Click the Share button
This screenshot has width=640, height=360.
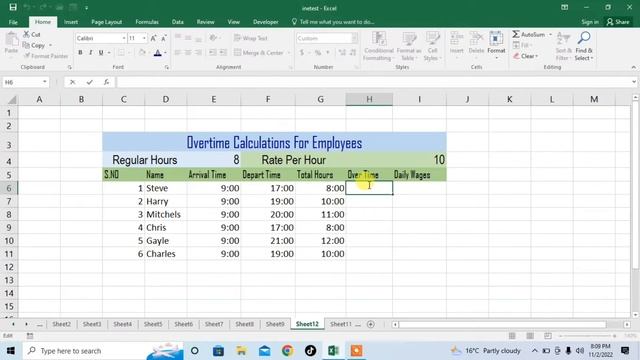[618, 22]
